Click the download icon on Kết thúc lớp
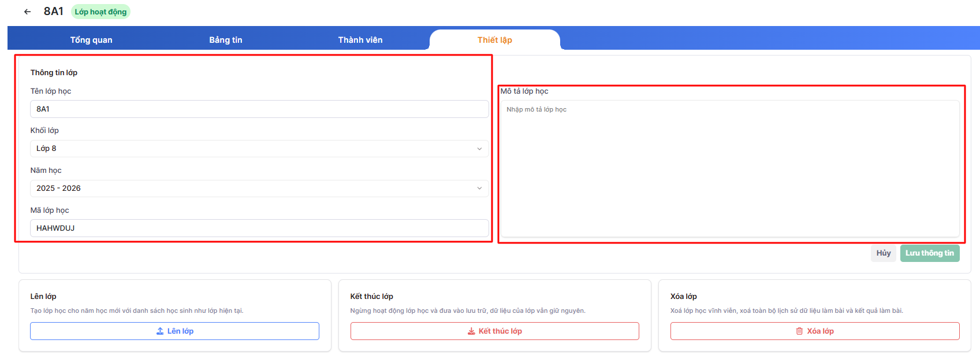The height and width of the screenshot is (362, 980). point(471,331)
